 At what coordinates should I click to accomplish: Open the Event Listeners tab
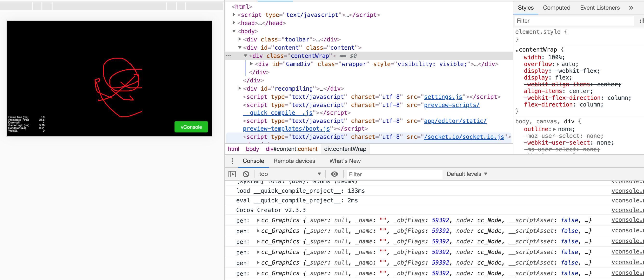pos(599,8)
